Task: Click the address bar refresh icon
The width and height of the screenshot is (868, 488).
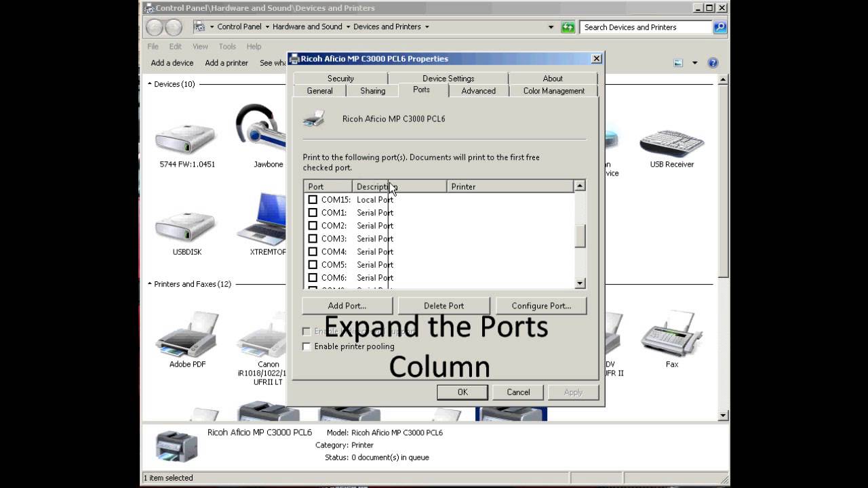Action: point(568,27)
